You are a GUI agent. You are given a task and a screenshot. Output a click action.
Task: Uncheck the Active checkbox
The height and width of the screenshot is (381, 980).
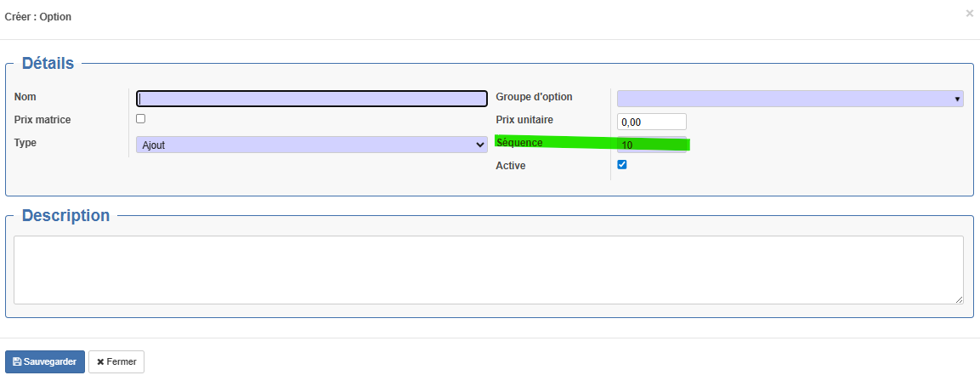click(x=621, y=165)
